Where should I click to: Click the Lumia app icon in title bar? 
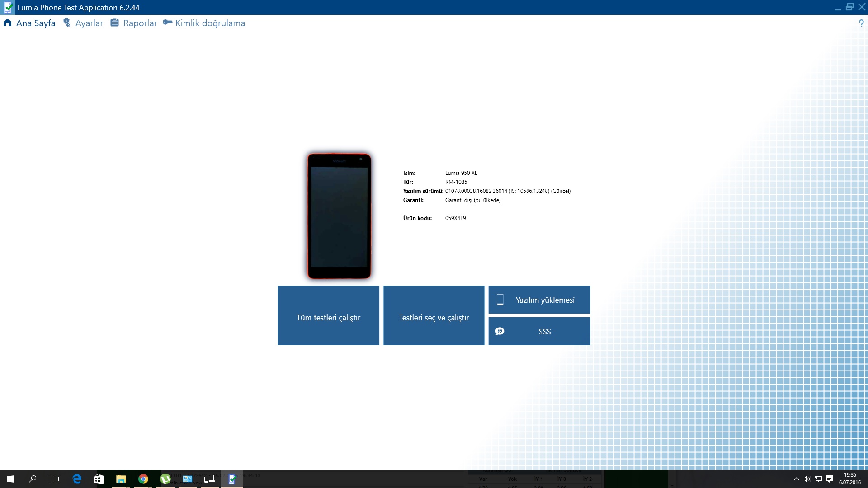click(8, 7)
